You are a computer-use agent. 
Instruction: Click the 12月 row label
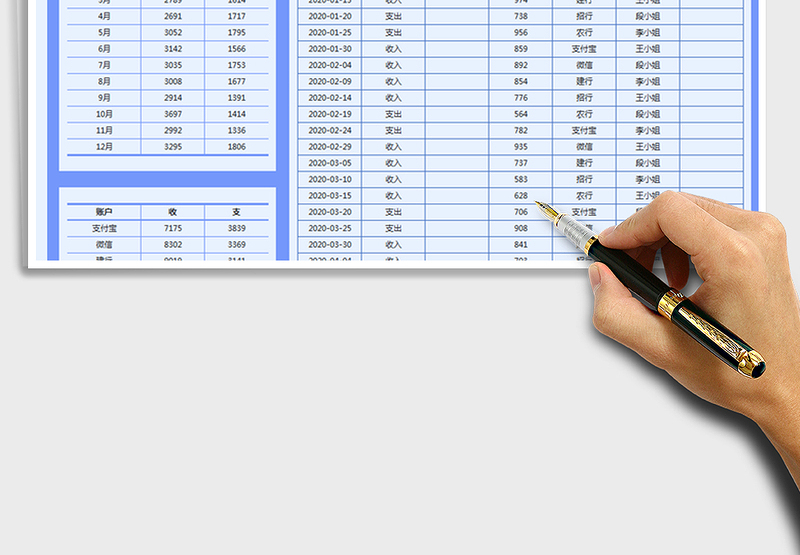pyautogui.click(x=104, y=146)
